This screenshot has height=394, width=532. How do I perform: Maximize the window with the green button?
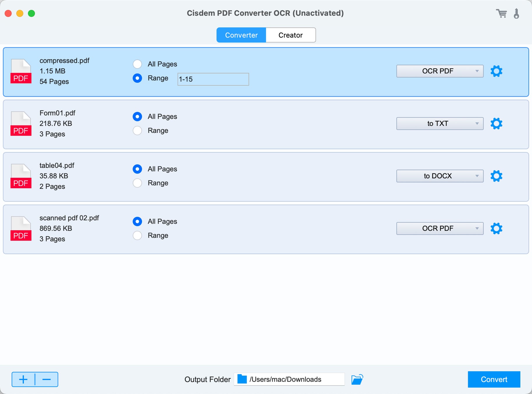pyautogui.click(x=31, y=13)
